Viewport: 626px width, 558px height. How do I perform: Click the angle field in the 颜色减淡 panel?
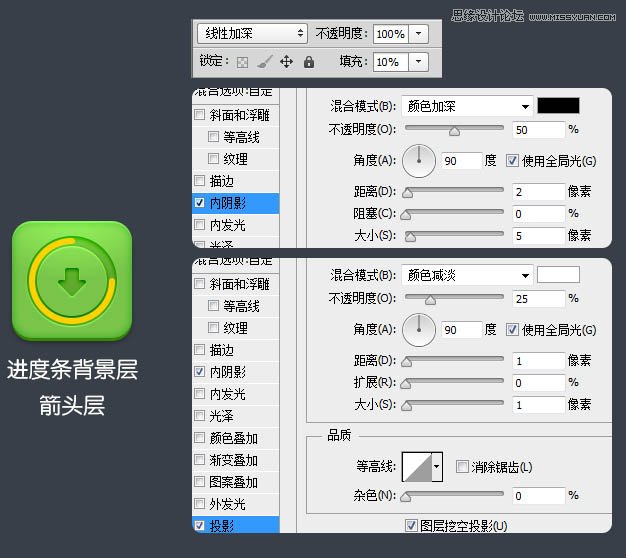tap(462, 330)
